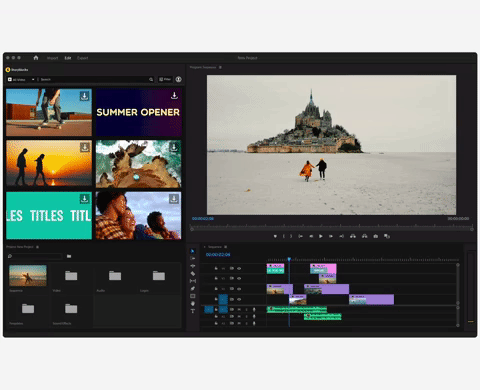The image size is (480, 390).
Task: Select the Track Select Forward tool
Action: (193, 258)
